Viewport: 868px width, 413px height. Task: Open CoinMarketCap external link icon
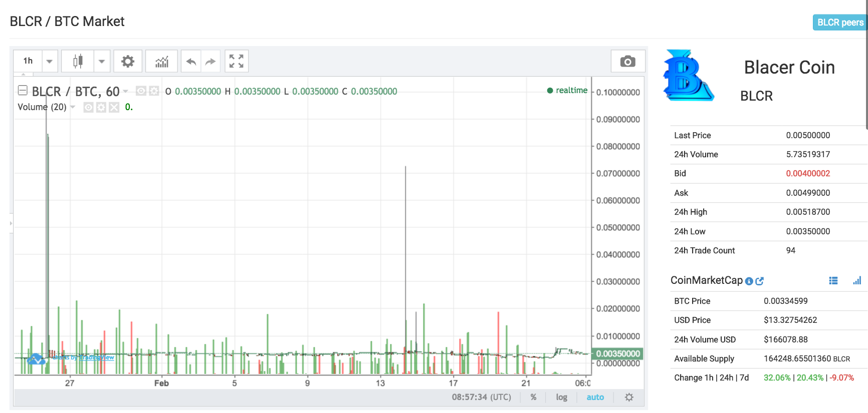click(759, 281)
